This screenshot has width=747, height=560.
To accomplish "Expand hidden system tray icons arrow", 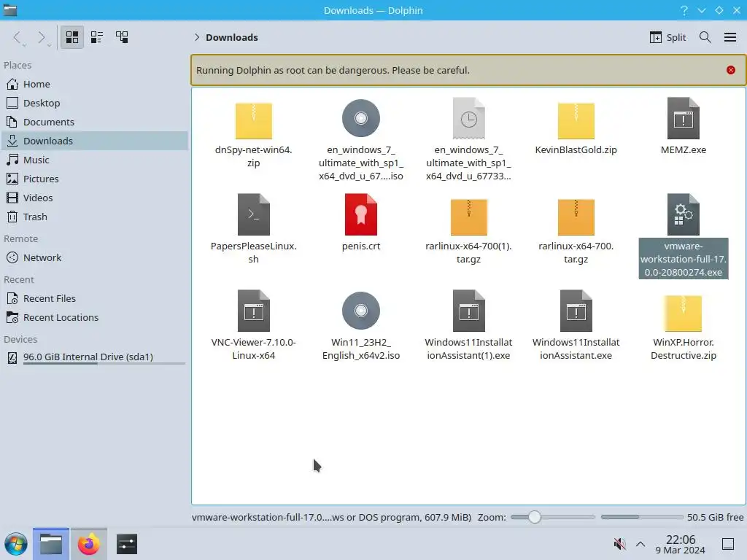I will pos(640,544).
